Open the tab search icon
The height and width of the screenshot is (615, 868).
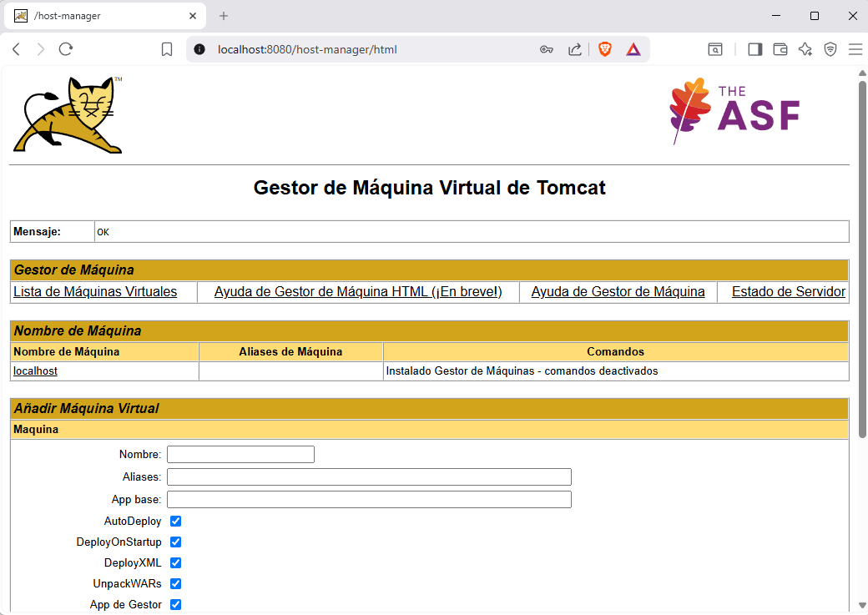(715, 49)
